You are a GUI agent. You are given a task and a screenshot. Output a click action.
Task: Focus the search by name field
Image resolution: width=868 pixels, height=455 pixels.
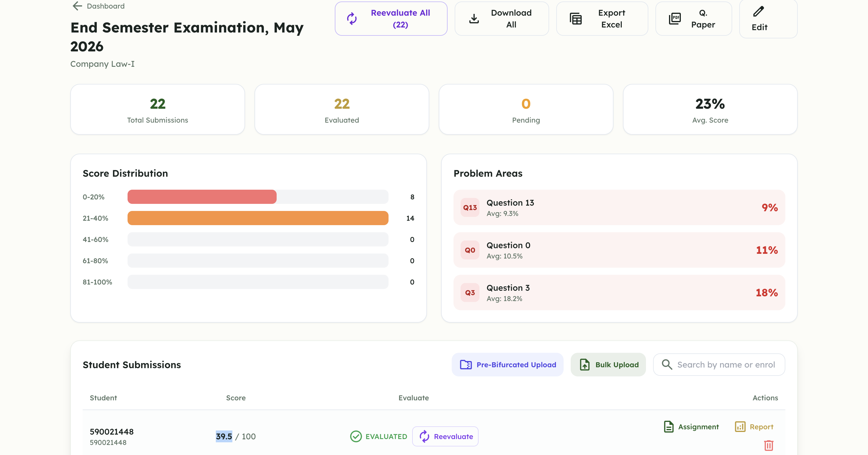point(719,365)
